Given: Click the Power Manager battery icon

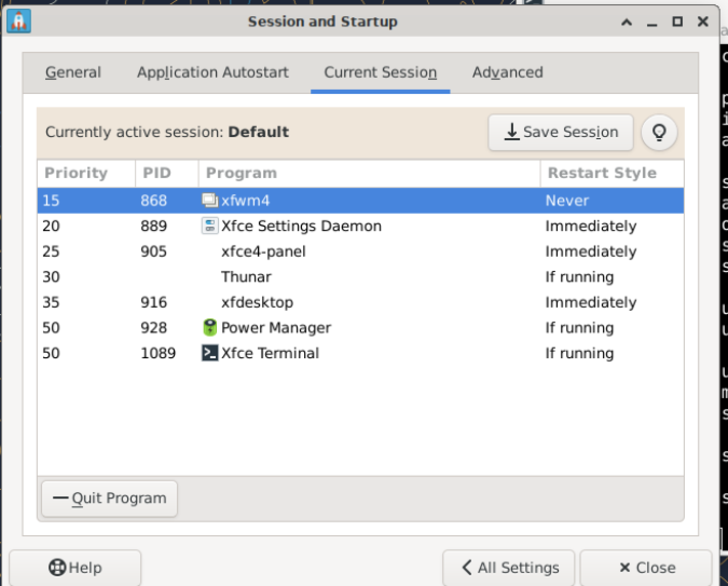Looking at the screenshot, I should tap(209, 328).
